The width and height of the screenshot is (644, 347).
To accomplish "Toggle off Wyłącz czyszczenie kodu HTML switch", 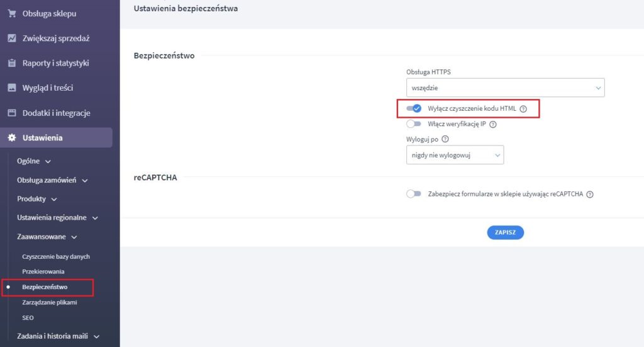I will [414, 108].
